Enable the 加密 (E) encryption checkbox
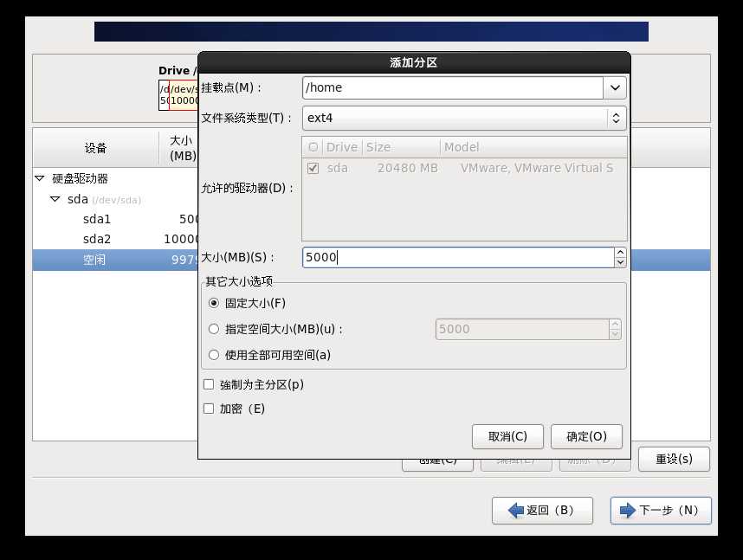The width and height of the screenshot is (743, 560). (x=209, y=409)
